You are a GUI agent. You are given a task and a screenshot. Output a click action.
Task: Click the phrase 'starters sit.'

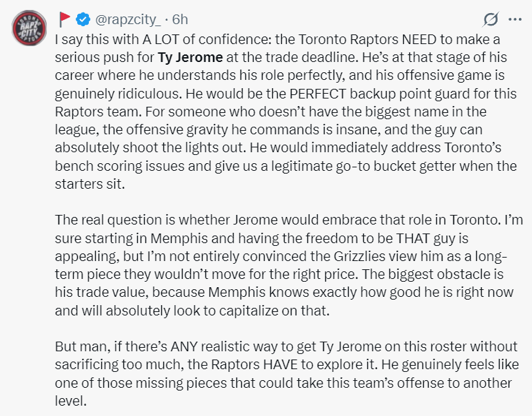[90, 184]
